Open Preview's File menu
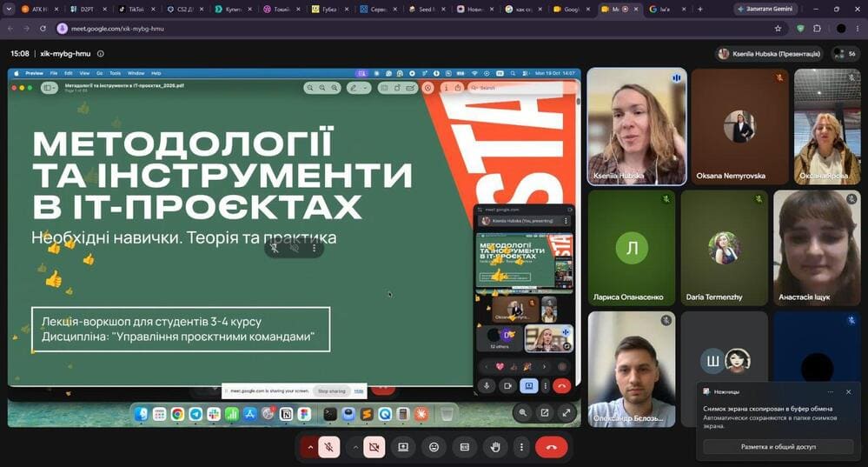Image resolution: width=868 pixels, height=467 pixels. pyautogui.click(x=54, y=73)
